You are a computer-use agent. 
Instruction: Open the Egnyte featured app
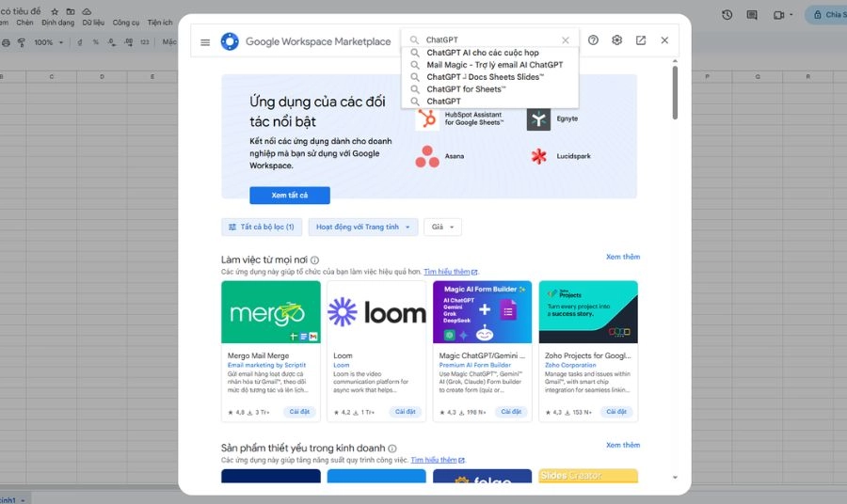pos(552,118)
